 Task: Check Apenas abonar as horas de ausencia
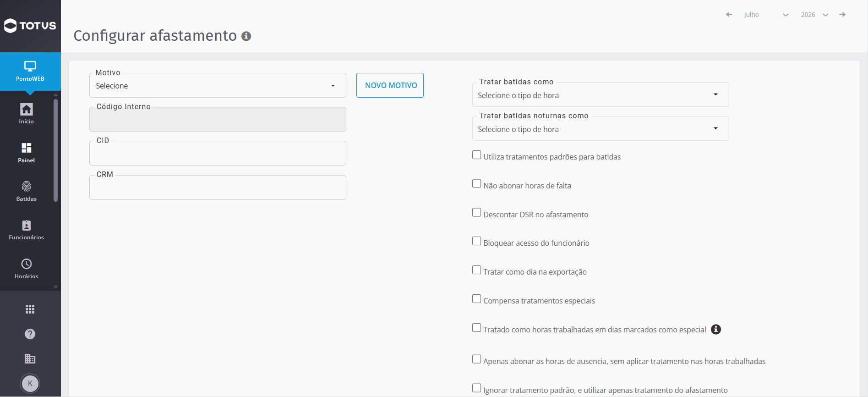(477, 359)
